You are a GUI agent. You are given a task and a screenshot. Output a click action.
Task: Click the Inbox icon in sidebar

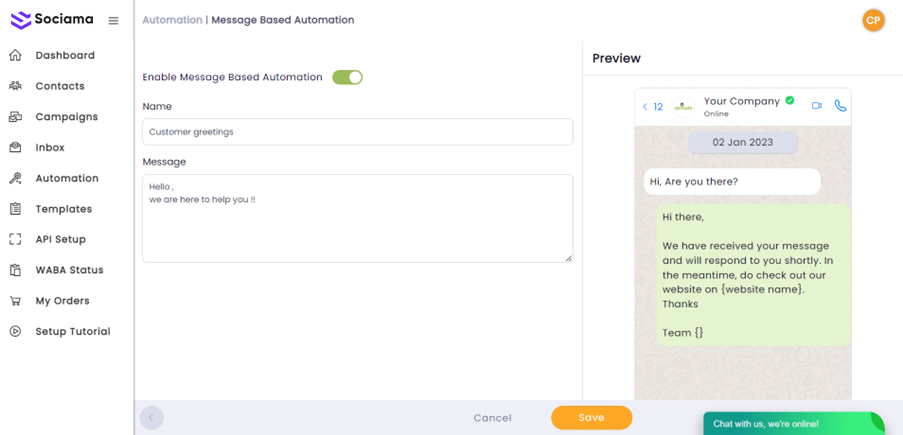[15, 148]
